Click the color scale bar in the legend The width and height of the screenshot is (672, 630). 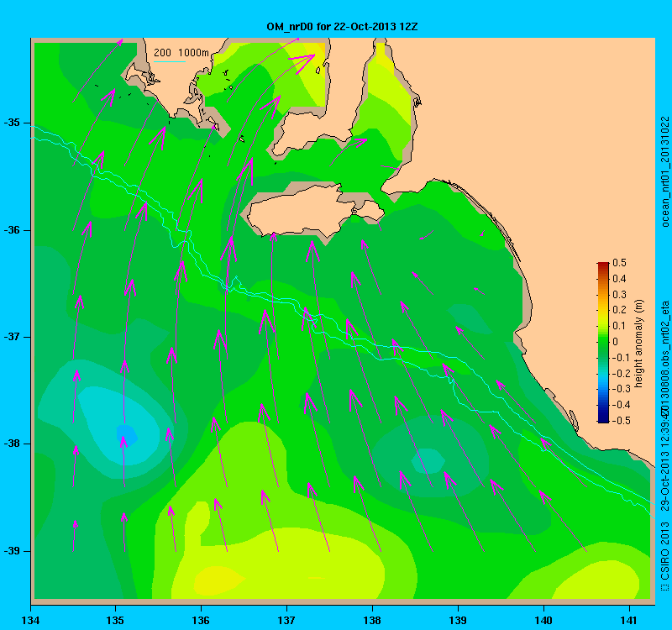(603, 342)
